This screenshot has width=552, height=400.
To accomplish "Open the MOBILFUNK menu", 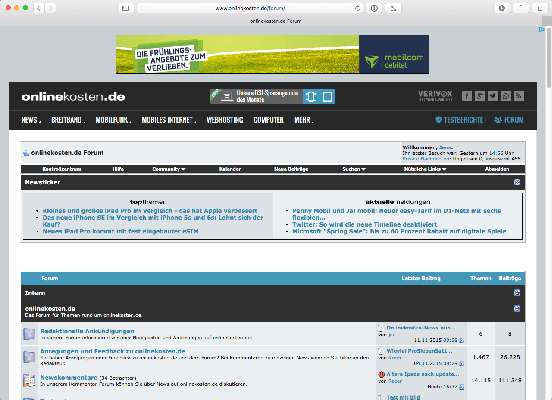I will coord(113,120).
